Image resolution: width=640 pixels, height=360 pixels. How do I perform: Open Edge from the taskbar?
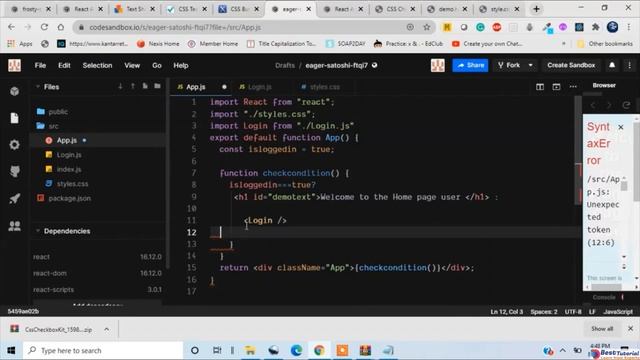tap(296, 350)
